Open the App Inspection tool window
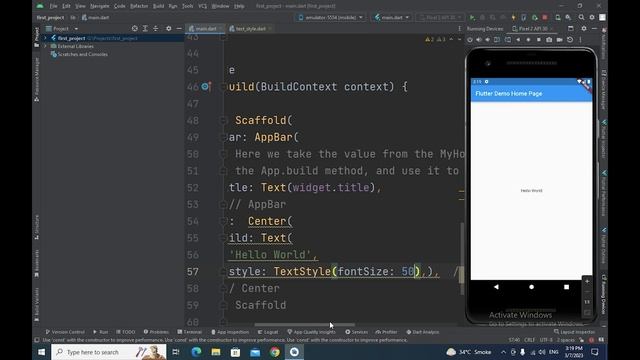Screen dimensions: 640x360 click(x=230, y=332)
